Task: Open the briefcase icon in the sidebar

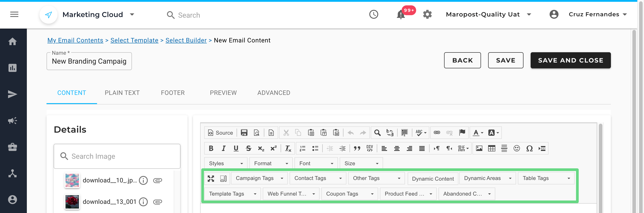Action: [x=13, y=147]
